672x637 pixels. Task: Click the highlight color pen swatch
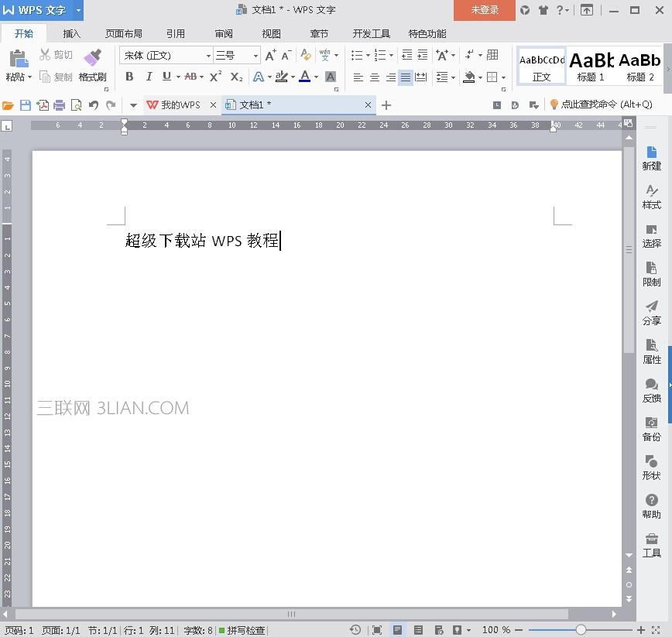(x=281, y=77)
